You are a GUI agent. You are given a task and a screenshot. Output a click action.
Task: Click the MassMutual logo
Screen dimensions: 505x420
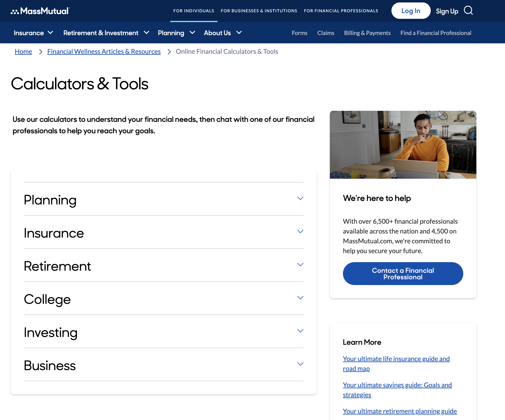pos(39,11)
